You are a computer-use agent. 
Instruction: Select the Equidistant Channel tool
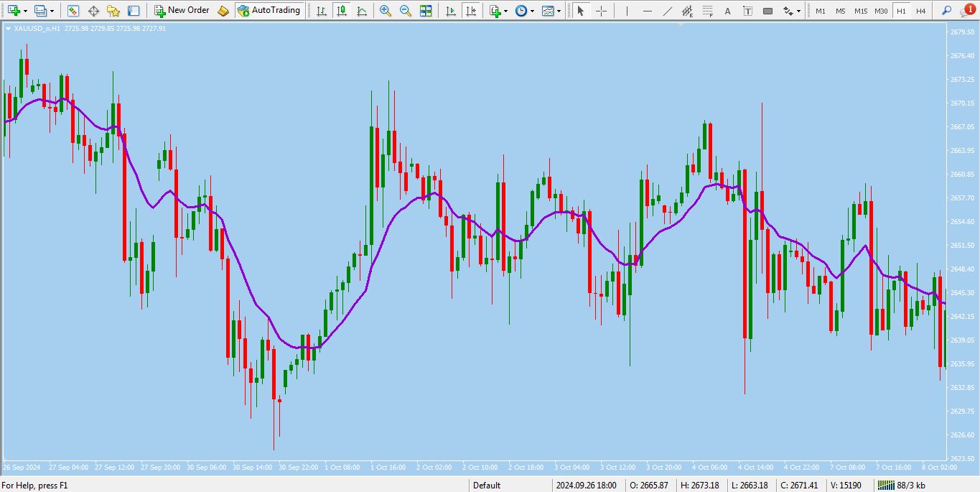pos(687,11)
